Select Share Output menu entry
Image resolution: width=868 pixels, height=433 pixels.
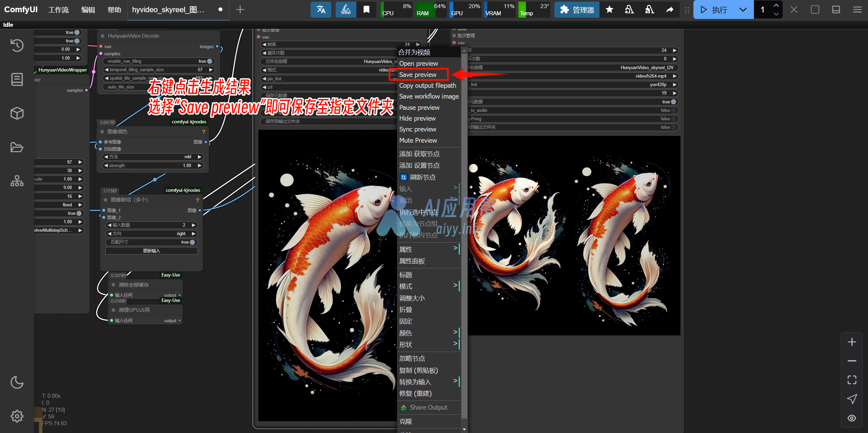coord(429,408)
